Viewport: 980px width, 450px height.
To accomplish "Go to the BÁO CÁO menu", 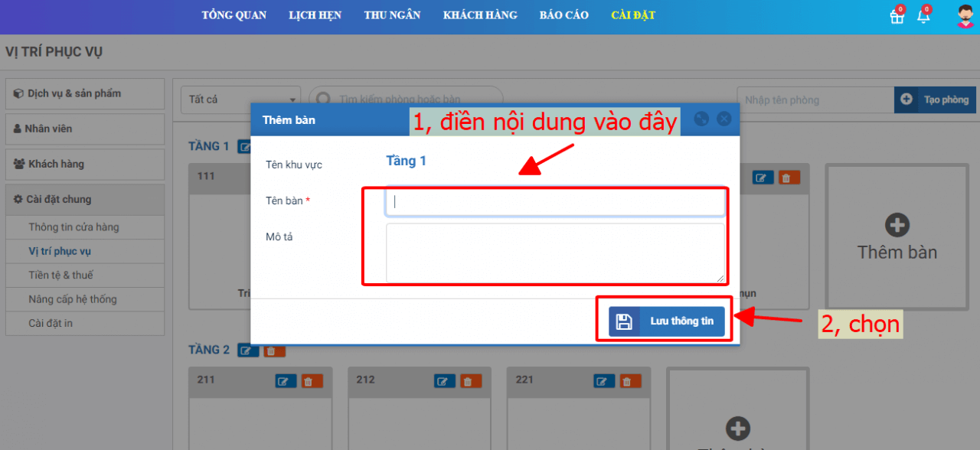I will click(x=563, y=15).
